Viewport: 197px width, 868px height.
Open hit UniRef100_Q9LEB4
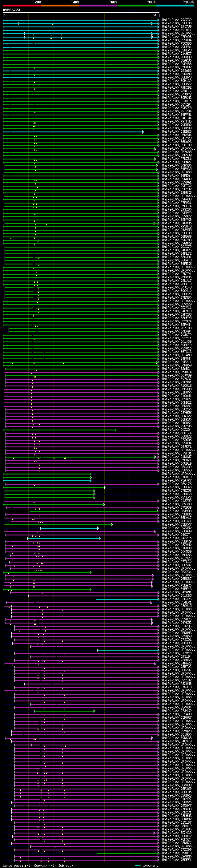click(x=177, y=47)
